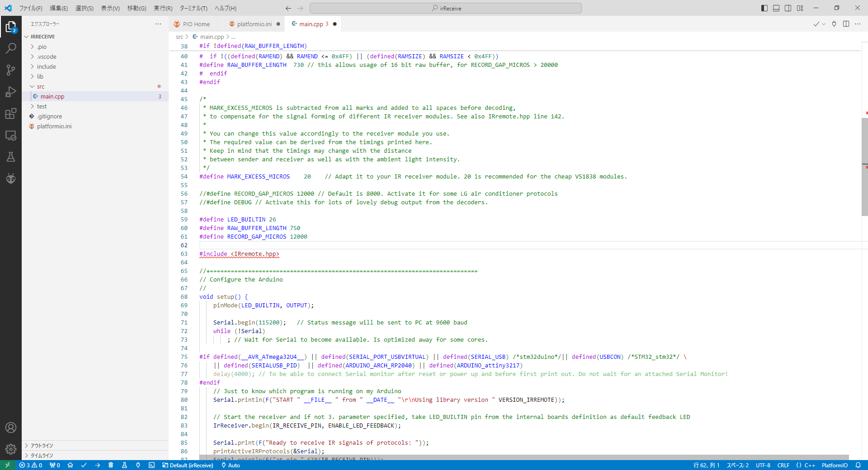Expand the include folder
The image size is (868, 470).
[x=47, y=66]
